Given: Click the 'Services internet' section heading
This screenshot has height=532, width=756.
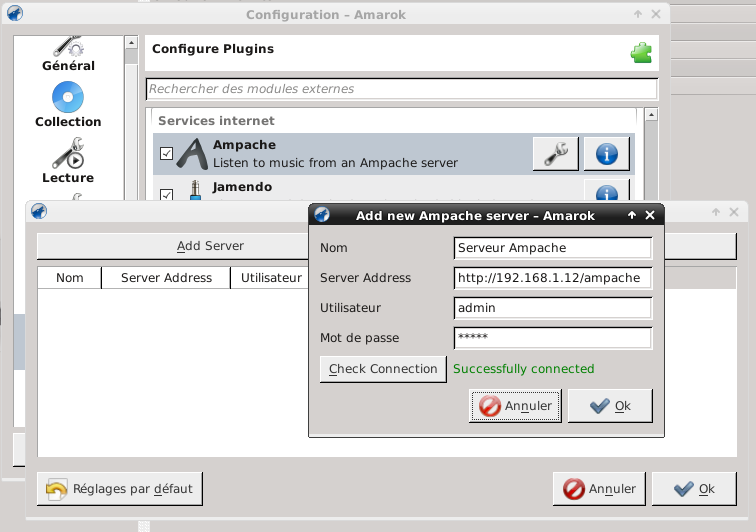Looking at the screenshot, I should (x=216, y=121).
